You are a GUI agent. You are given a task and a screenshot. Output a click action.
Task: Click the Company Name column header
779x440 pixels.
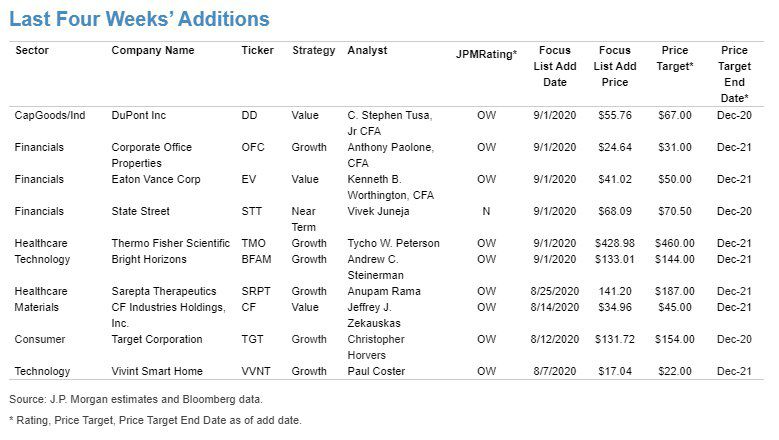(x=153, y=51)
